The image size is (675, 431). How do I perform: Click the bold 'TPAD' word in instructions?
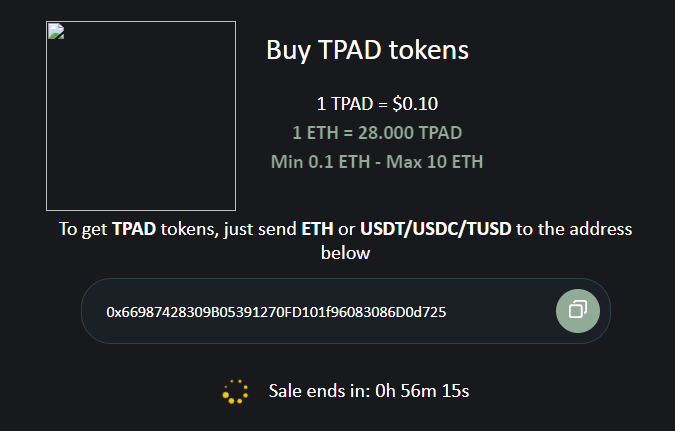click(x=134, y=229)
